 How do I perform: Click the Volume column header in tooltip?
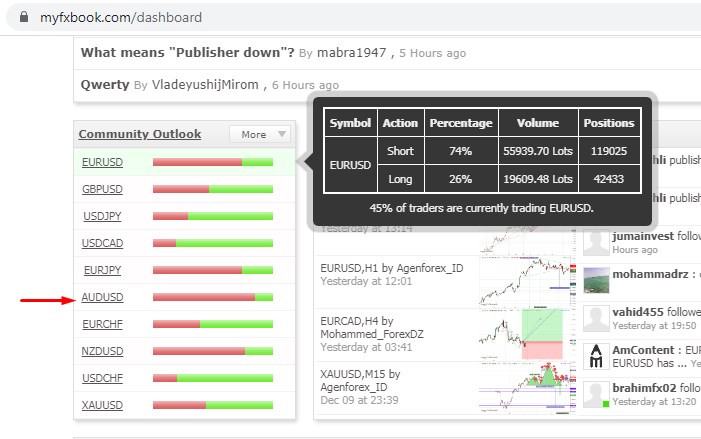coord(538,123)
